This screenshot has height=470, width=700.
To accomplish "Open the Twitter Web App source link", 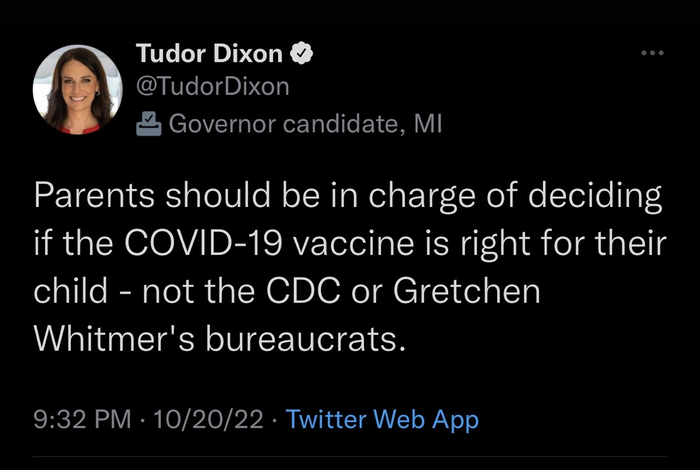I will pyautogui.click(x=382, y=419).
